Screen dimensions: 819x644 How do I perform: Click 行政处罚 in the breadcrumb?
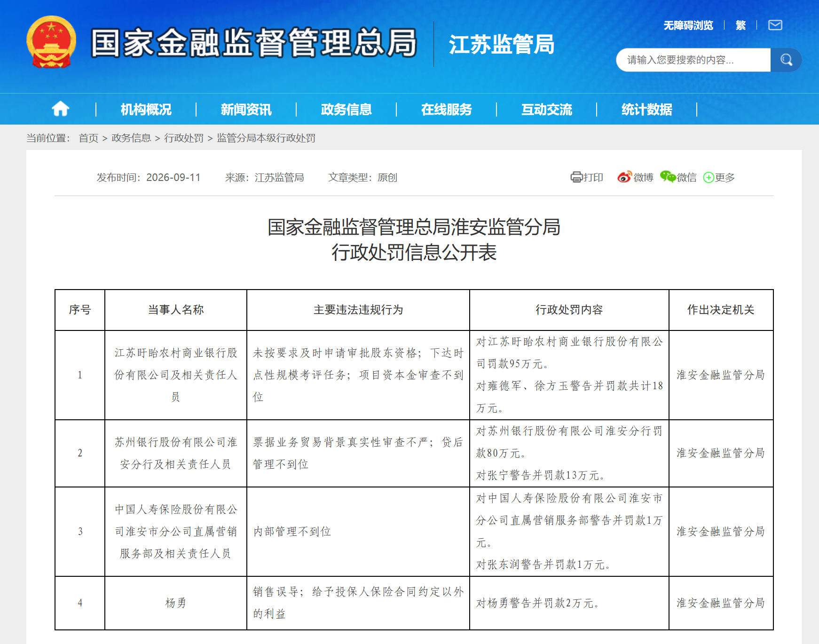click(x=184, y=138)
